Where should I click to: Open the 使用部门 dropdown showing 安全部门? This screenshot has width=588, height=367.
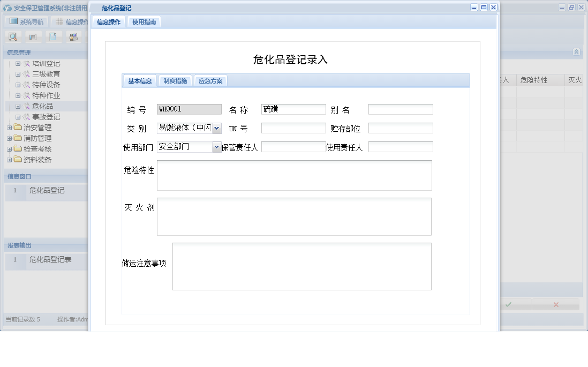point(216,146)
